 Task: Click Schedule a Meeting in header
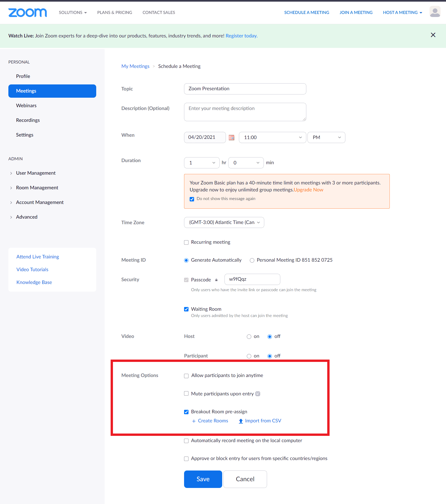click(x=307, y=12)
